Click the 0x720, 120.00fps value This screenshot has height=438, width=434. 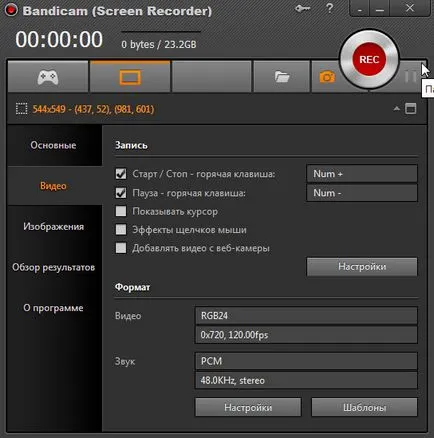[x=306, y=335]
